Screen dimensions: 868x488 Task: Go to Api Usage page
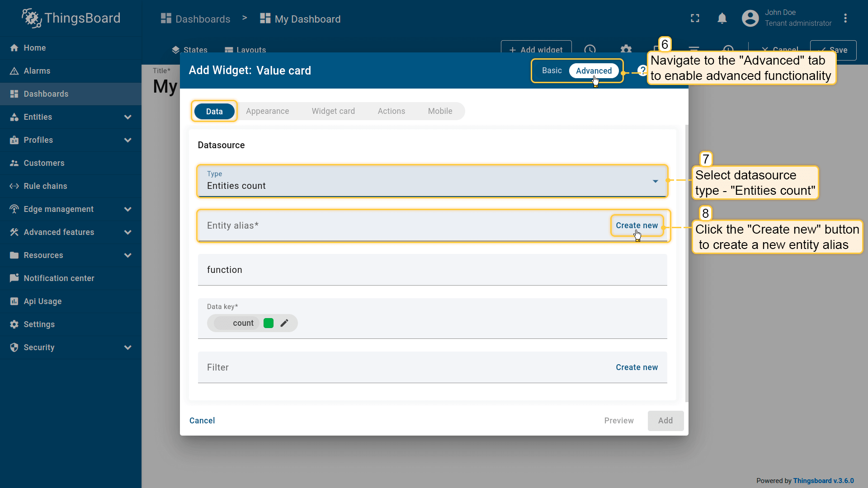pos(42,301)
